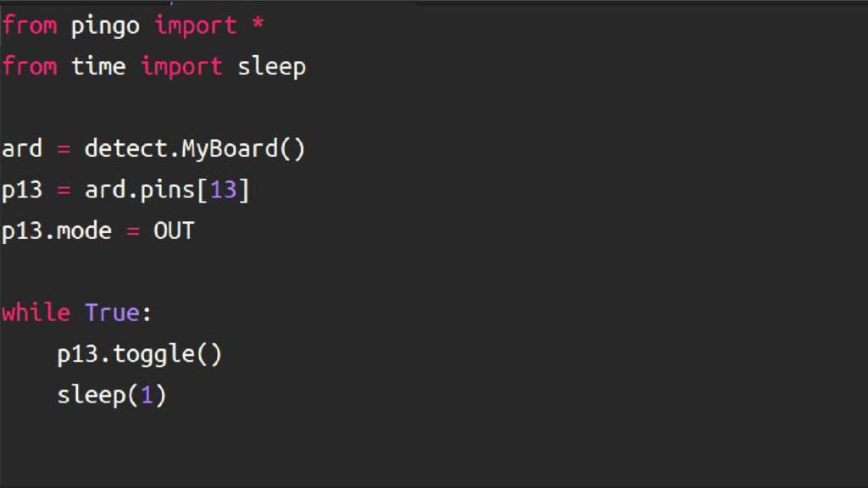Click 'ard.pins' expression
The image size is (868, 488).
tap(140, 191)
